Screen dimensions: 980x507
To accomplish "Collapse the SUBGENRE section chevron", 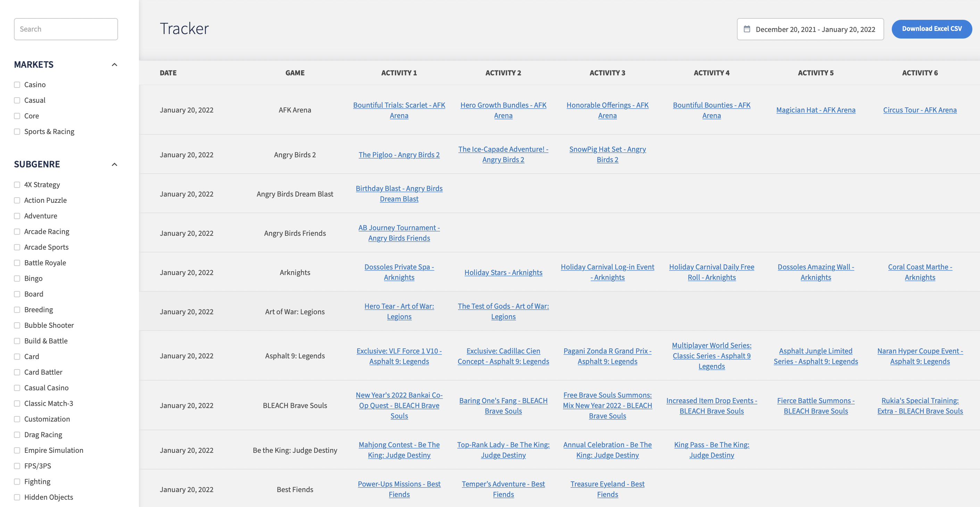I will click(x=114, y=164).
